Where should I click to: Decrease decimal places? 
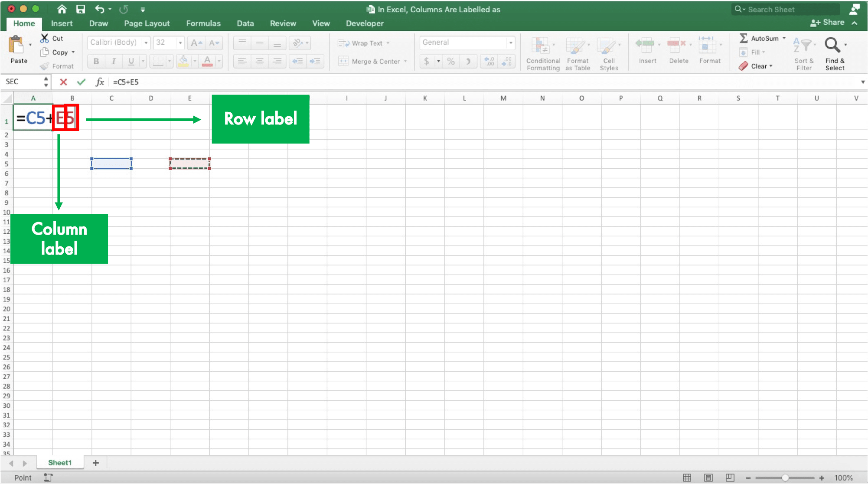pos(506,61)
